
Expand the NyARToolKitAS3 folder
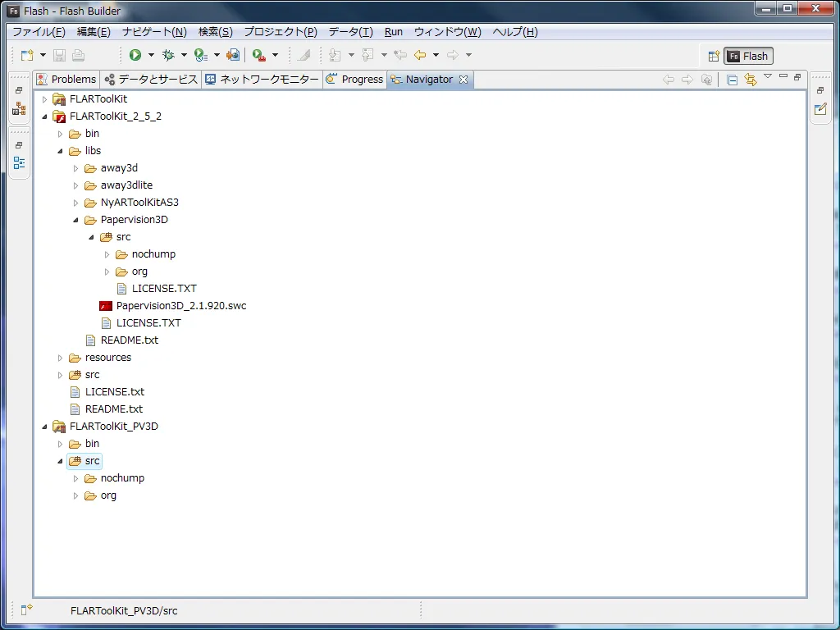(76, 203)
